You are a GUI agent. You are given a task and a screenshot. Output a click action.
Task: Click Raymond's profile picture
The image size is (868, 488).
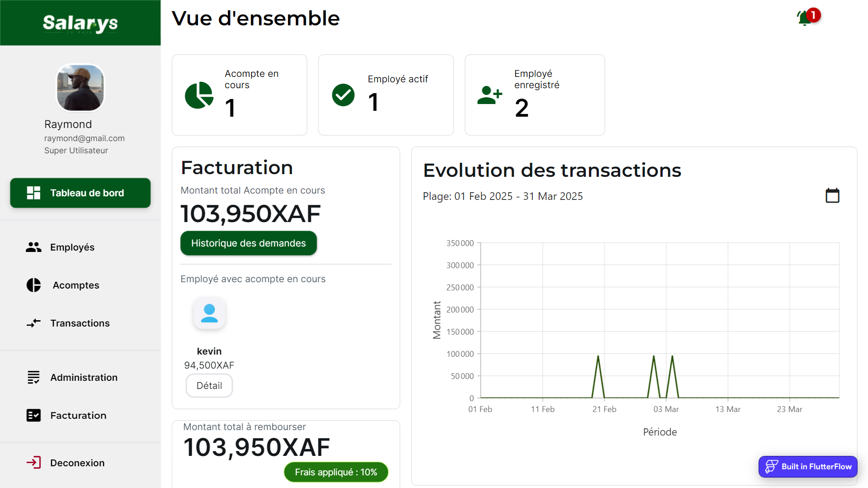81,88
